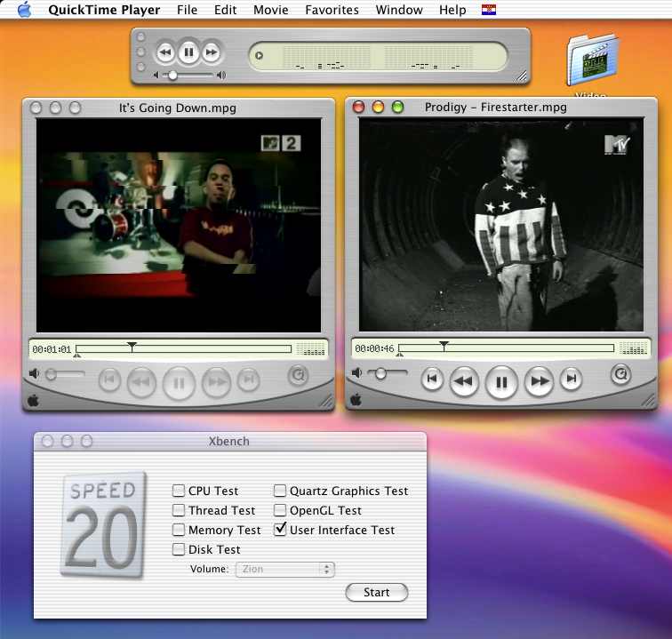Click the It's Going Down video frame
The image size is (672, 639).
(179, 226)
